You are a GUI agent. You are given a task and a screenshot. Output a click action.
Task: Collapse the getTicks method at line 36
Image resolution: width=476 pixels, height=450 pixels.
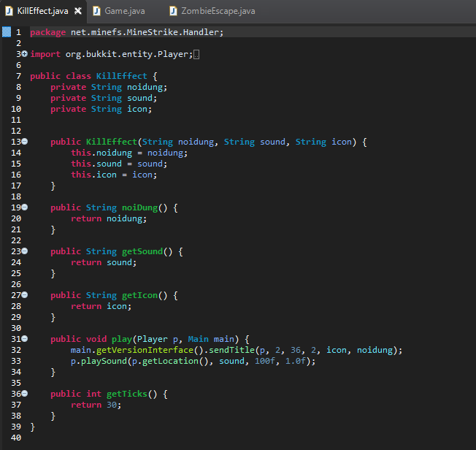tap(24, 394)
